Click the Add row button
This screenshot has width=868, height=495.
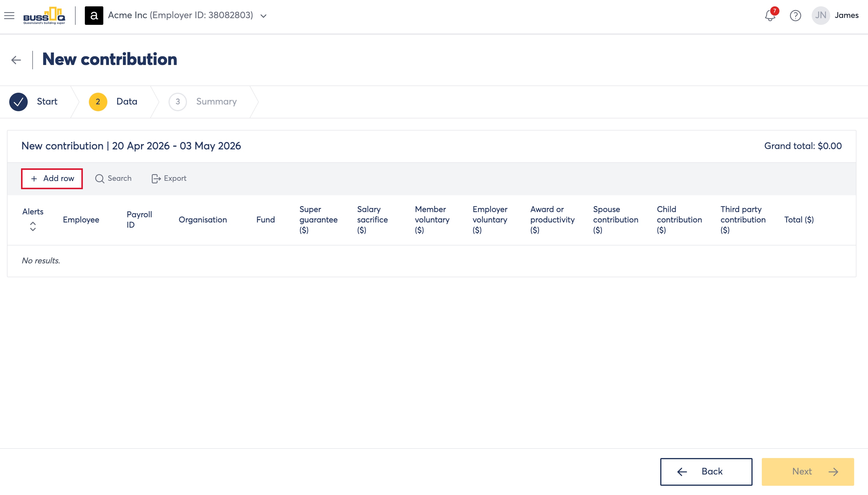tap(52, 178)
